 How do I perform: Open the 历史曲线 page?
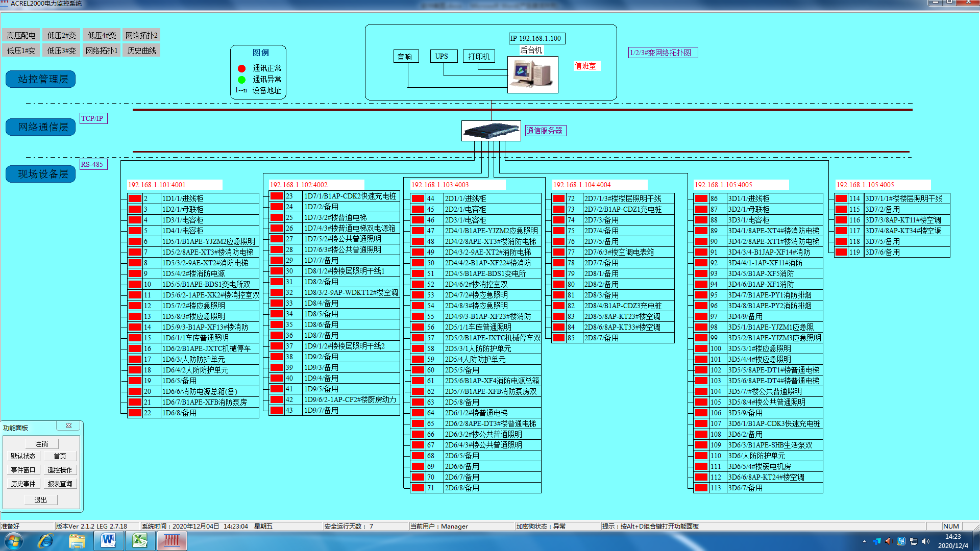[x=141, y=51]
